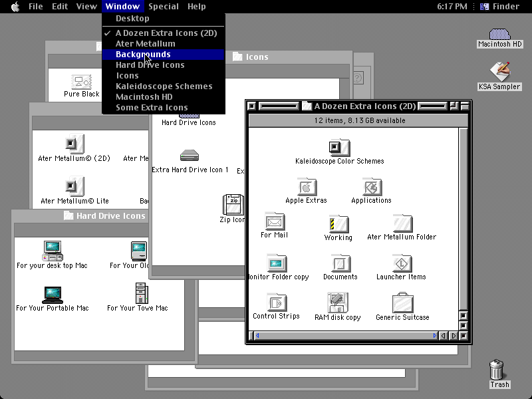
Task: Open the Finder application menu
Action: tap(500, 7)
